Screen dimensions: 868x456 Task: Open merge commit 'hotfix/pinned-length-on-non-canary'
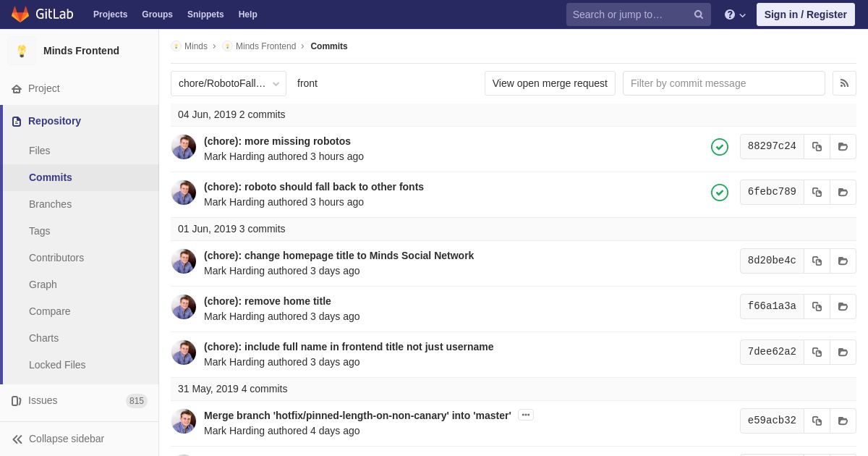pyautogui.click(x=357, y=415)
